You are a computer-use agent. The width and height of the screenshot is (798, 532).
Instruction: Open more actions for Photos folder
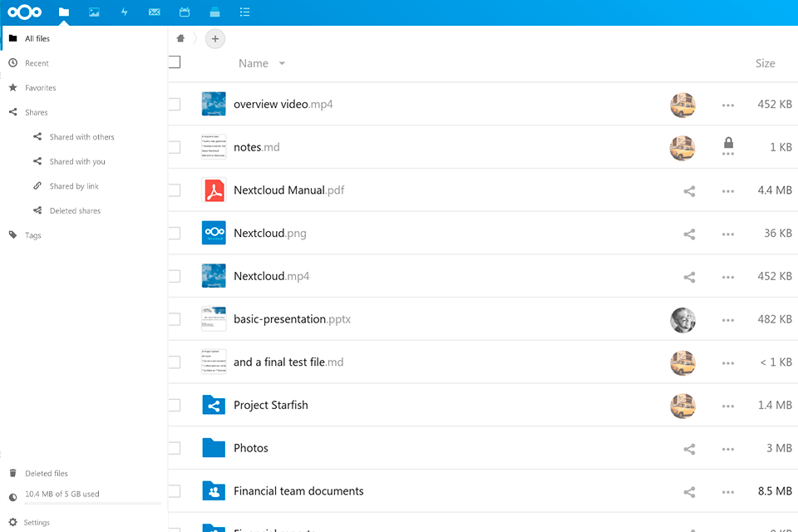coord(728,449)
